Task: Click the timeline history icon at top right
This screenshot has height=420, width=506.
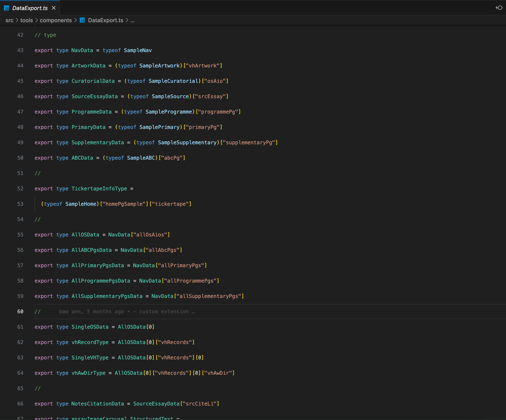Action: point(499,8)
